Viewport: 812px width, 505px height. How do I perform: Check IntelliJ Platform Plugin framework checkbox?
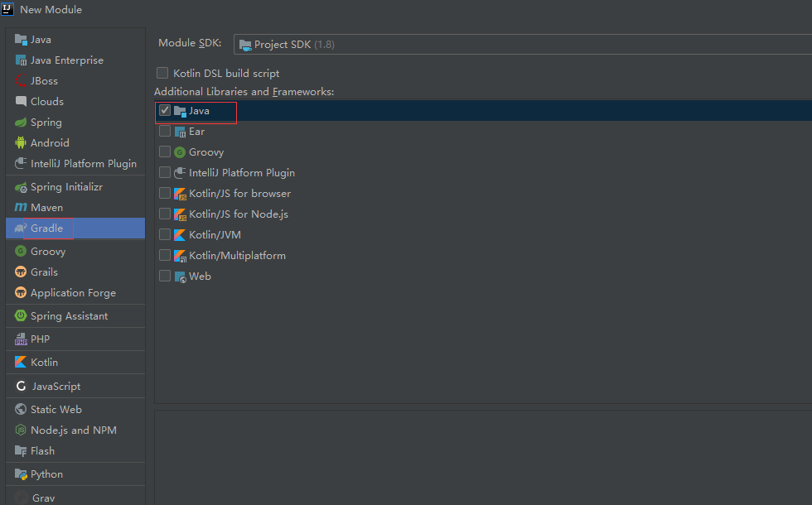(x=165, y=172)
